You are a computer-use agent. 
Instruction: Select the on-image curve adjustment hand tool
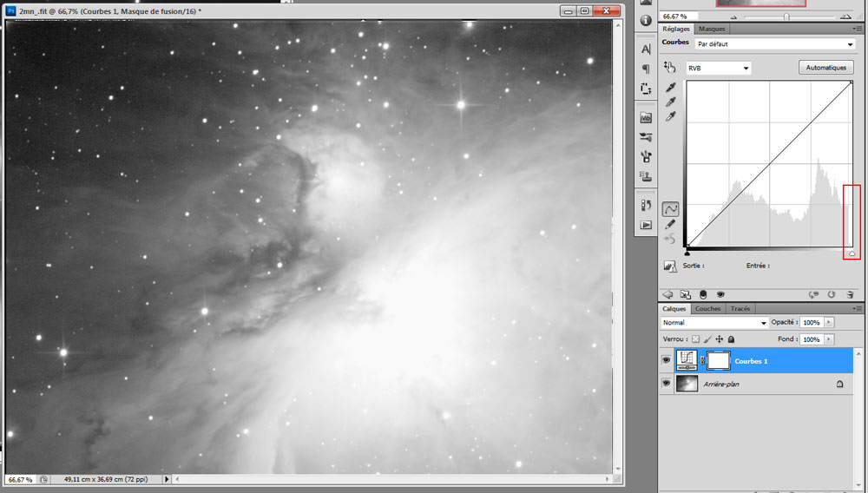670,68
